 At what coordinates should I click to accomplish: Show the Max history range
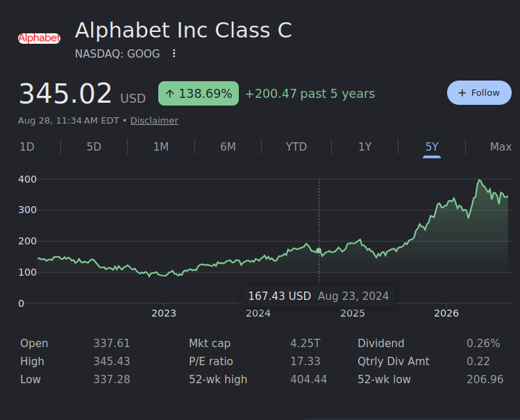coord(501,146)
